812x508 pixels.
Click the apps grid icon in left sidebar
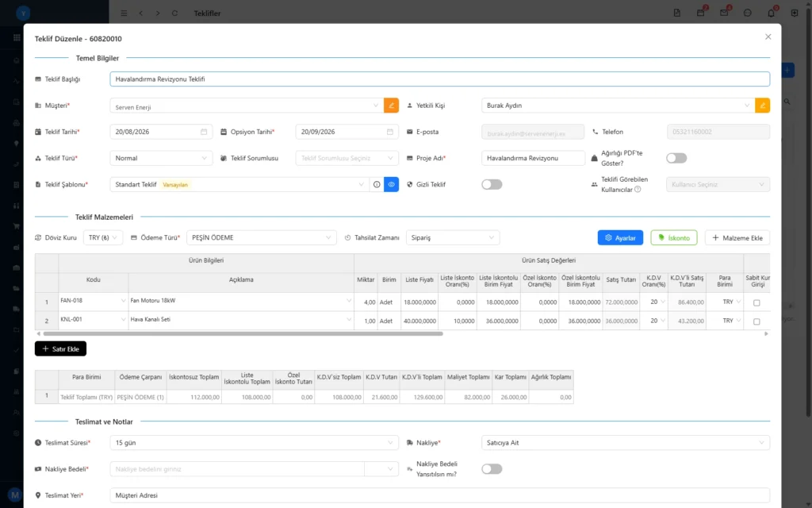tap(17, 37)
